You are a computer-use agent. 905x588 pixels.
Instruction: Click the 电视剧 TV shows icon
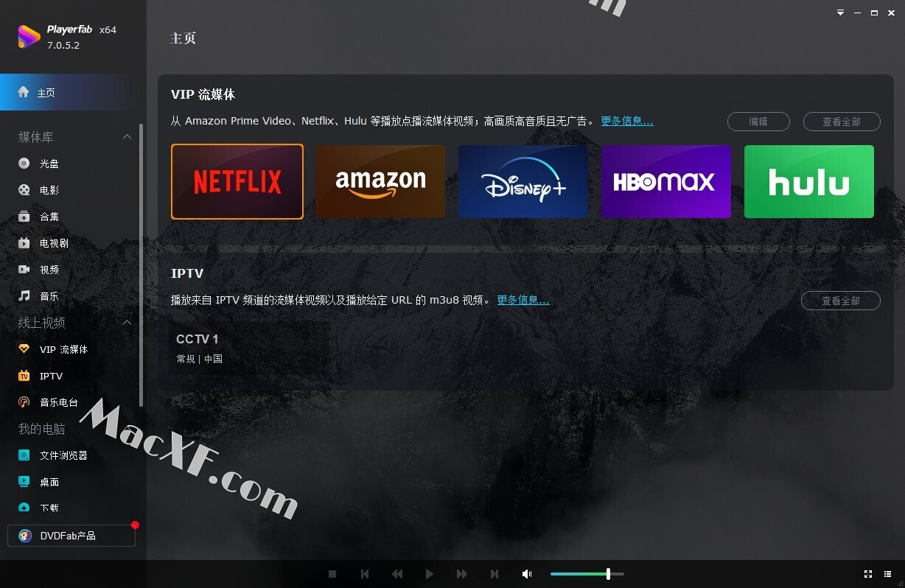coord(24,243)
